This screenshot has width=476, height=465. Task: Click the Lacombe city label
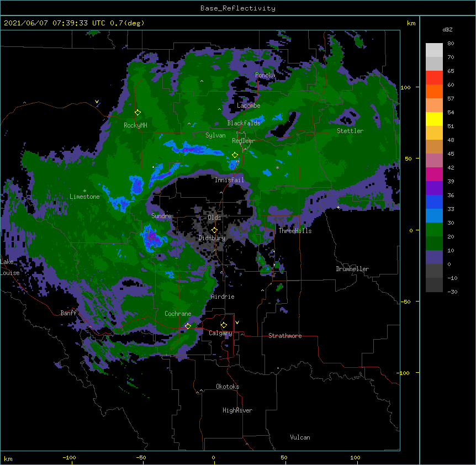click(x=248, y=105)
